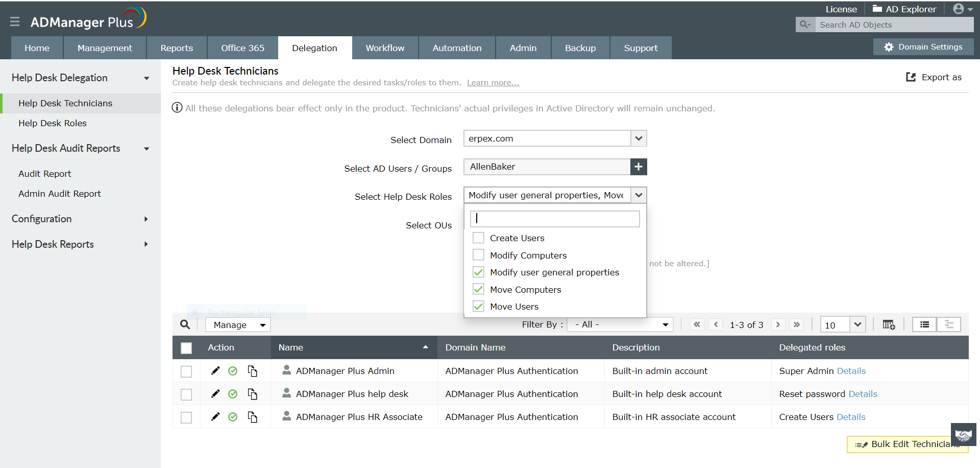
Task: Check the Create Users role
Action: (478, 238)
